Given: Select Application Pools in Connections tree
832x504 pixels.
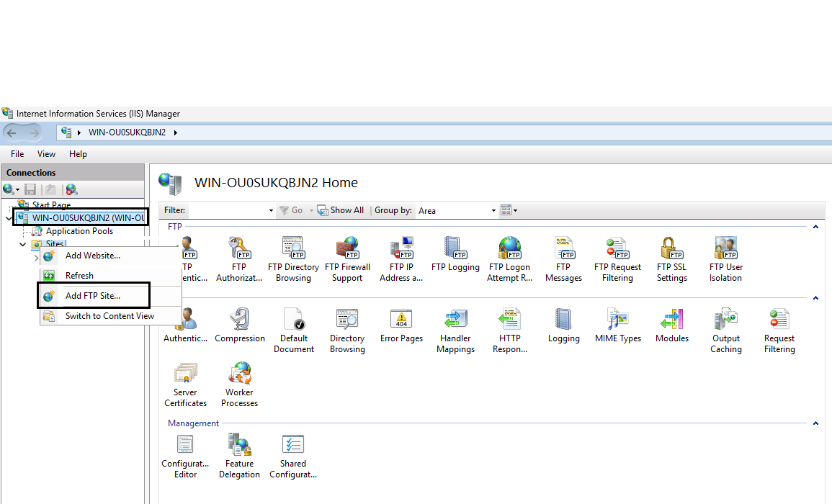Looking at the screenshot, I should point(79,232).
